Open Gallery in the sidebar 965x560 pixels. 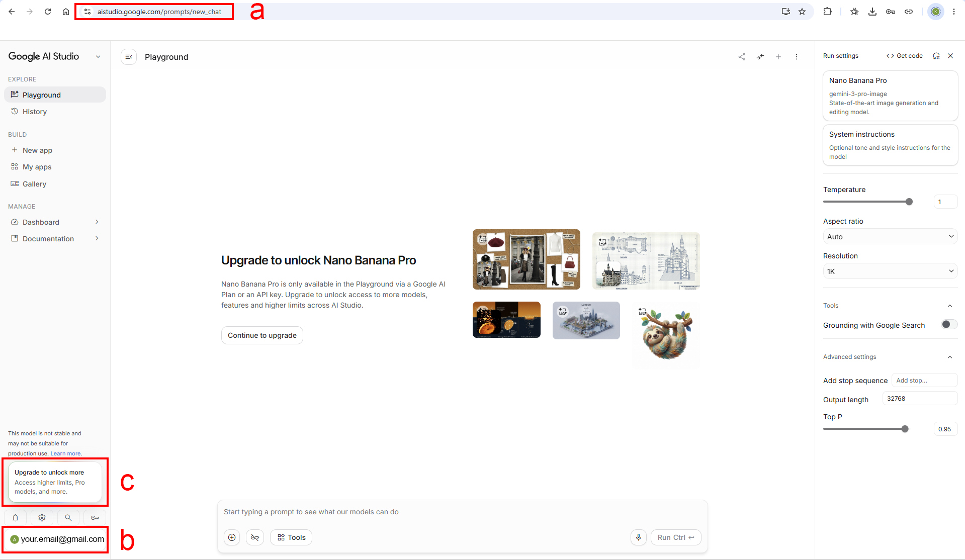point(55,184)
